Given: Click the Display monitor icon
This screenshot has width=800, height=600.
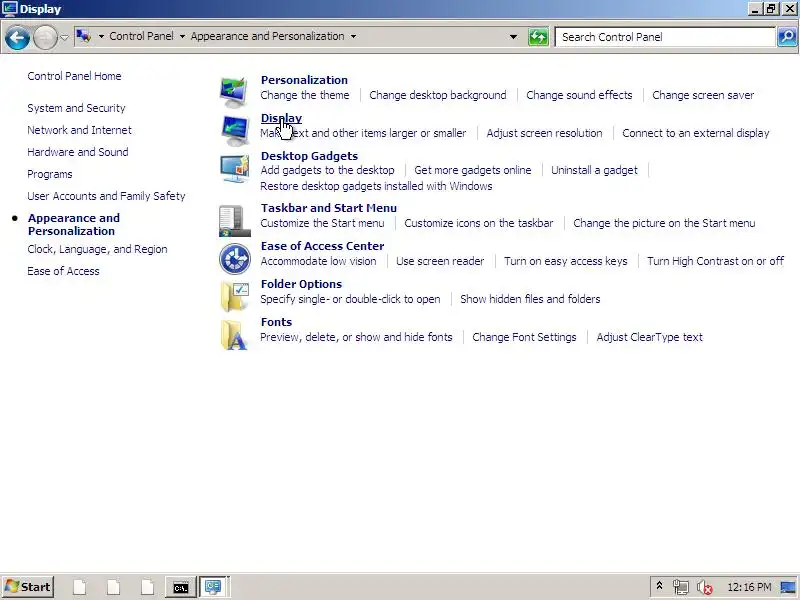Looking at the screenshot, I should [234, 130].
